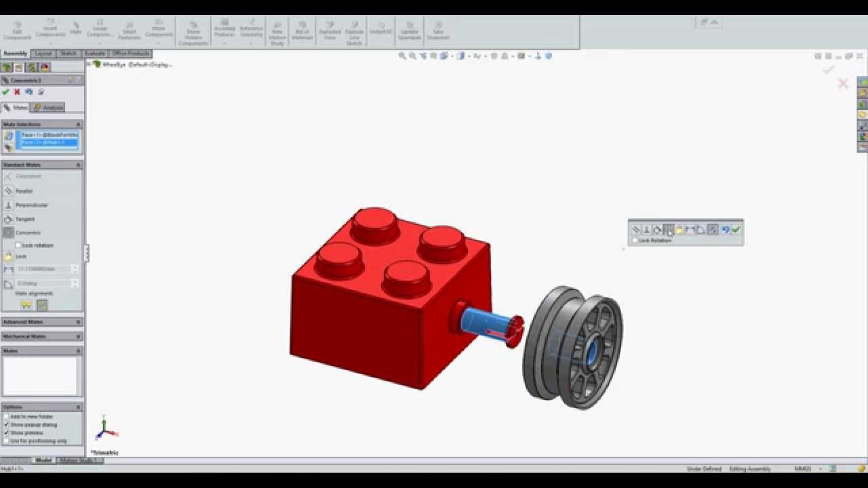Confirm mate with popup toolbar green check
This screenshot has height=488, width=868.
(736, 230)
